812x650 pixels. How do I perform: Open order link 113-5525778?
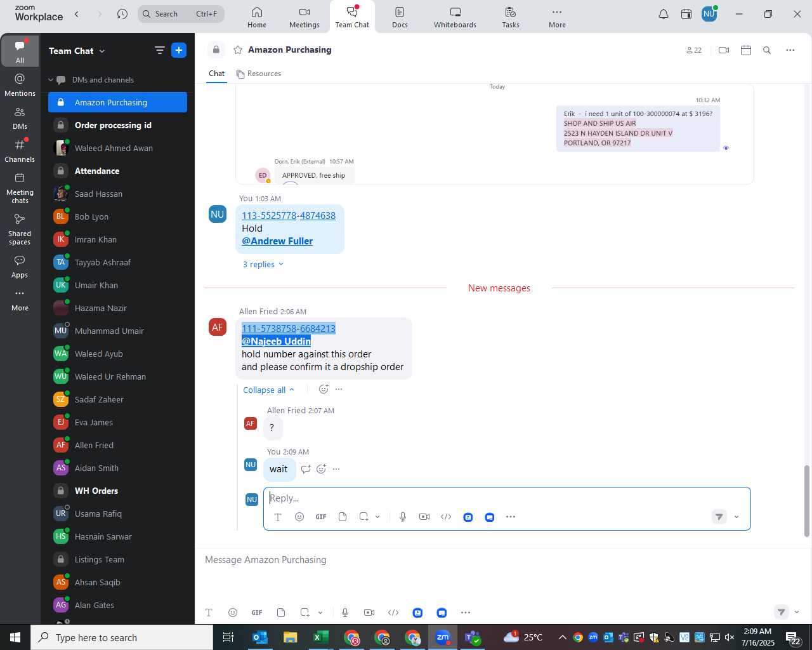coord(269,216)
